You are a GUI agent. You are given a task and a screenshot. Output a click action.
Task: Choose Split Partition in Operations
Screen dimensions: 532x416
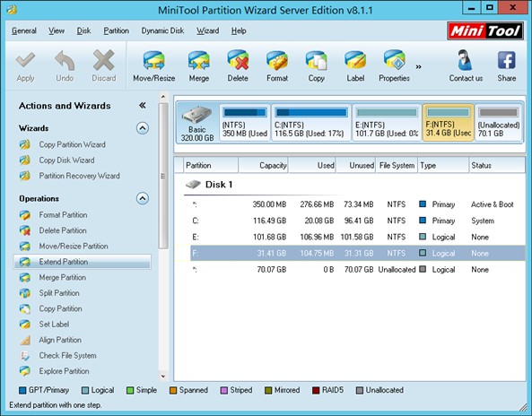click(59, 293)
